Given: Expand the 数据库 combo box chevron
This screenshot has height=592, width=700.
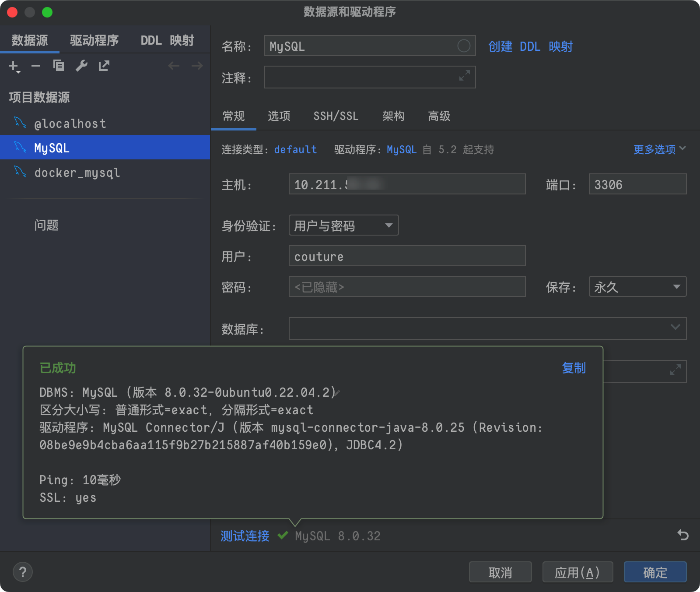Looking at the screenshot, I should pyautogui.click(x=675, y=328).
